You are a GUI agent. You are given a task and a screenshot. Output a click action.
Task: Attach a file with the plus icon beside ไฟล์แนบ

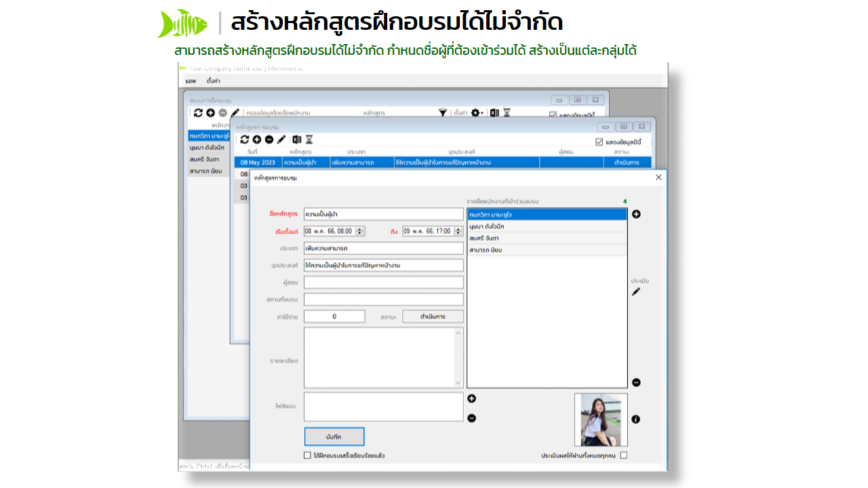472,399
